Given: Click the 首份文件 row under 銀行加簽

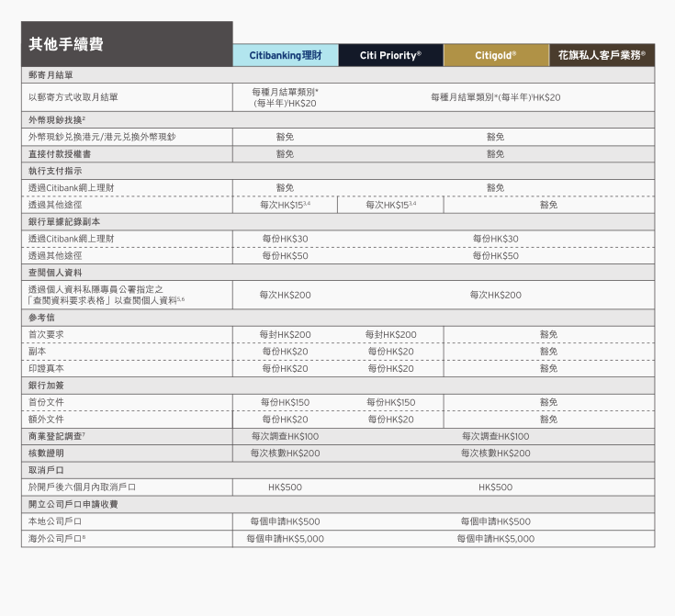Looking at the screenshot, I should (x=46, y=402).
